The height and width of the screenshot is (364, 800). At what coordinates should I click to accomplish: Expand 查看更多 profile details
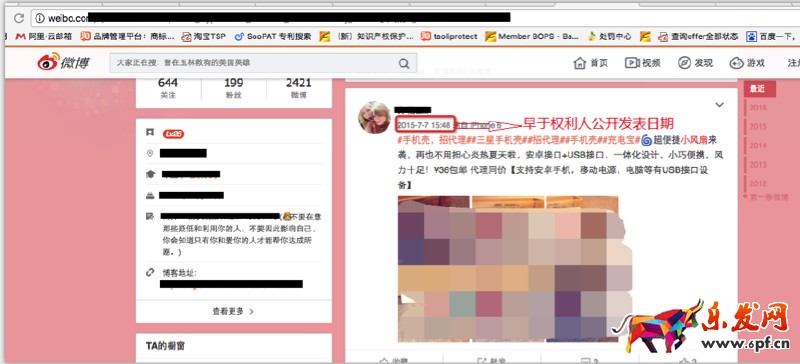click(233, 311)
